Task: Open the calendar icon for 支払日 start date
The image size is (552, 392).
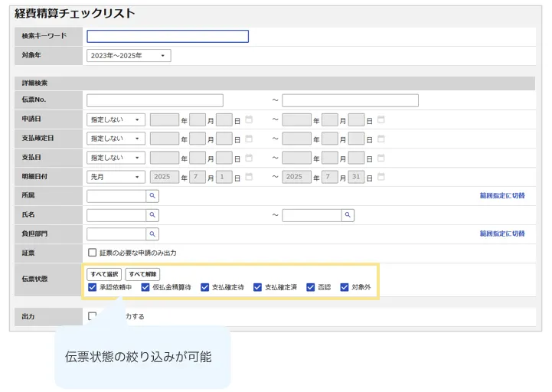Action: (x=248, y=158)
